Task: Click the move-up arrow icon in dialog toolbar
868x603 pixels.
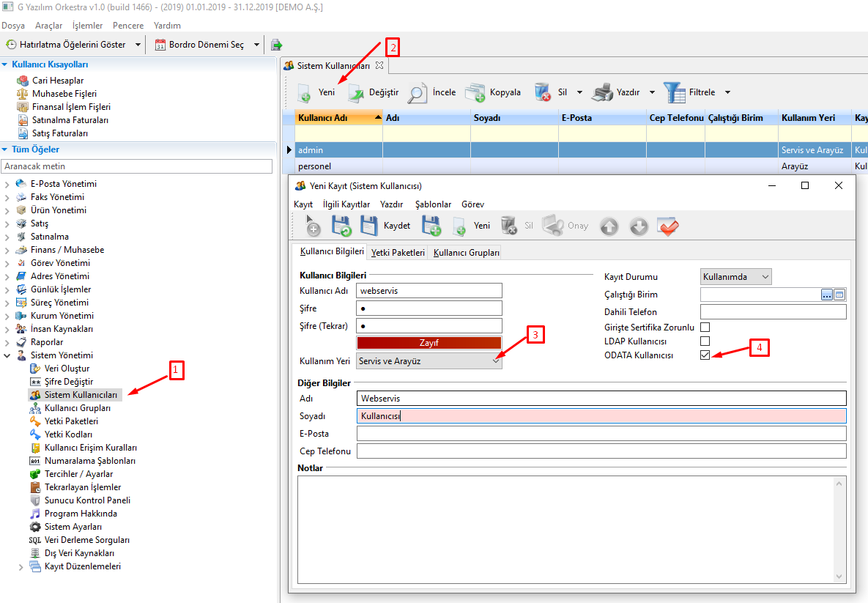Action: pyautogui.click(x=609, y=226)
